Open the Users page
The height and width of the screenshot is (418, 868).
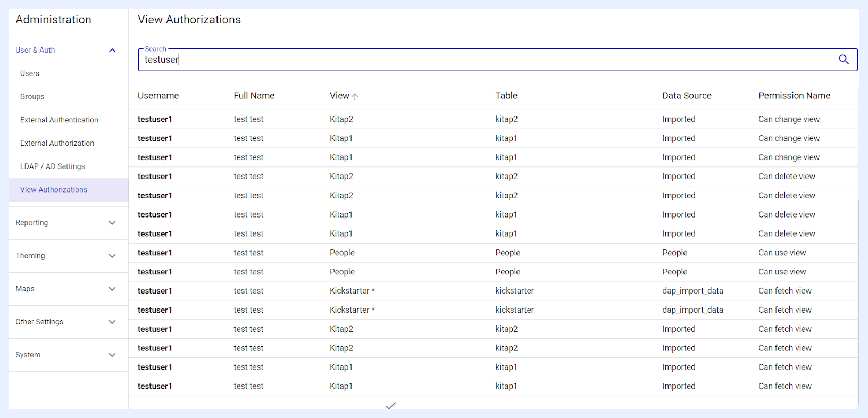click(x=30, y=73)
